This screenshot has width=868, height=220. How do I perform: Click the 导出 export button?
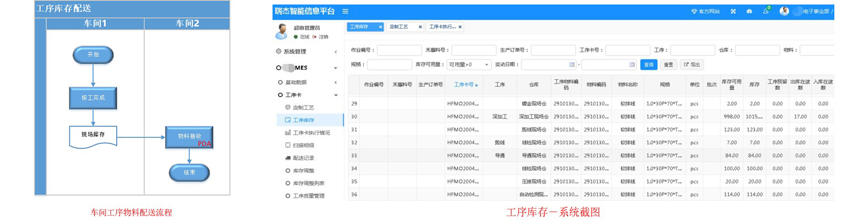point(692,65)
